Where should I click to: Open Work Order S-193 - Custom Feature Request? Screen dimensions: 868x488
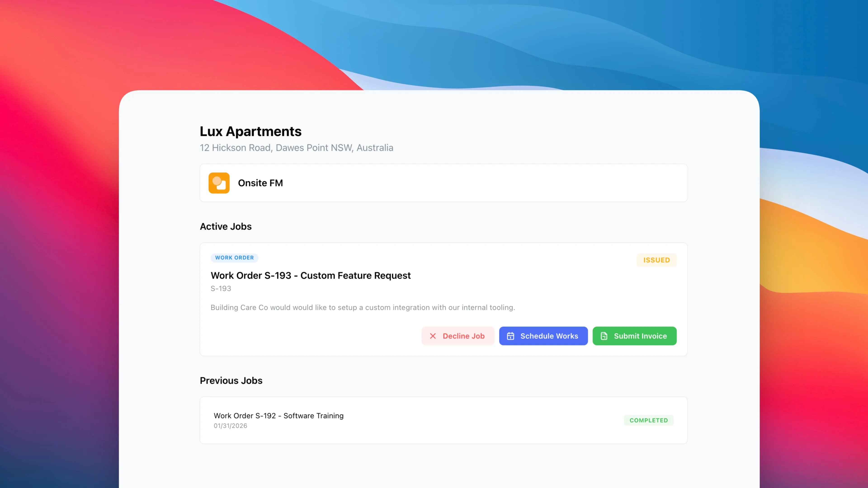310,275
